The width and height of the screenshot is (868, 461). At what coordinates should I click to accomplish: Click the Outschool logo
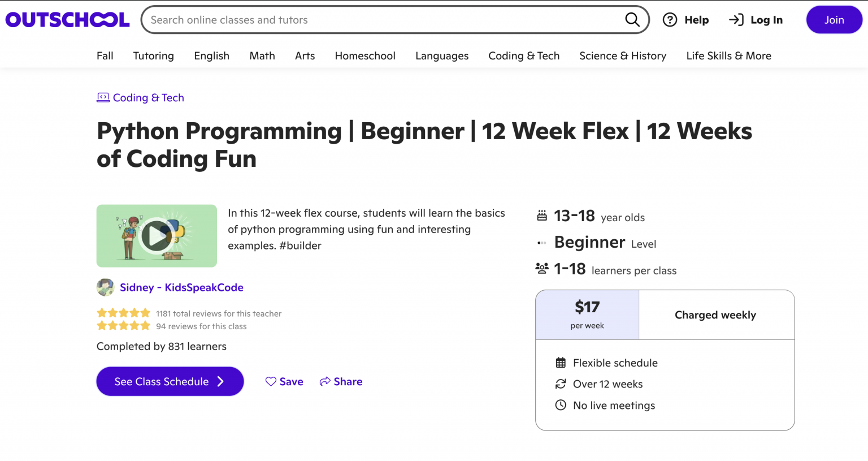pos(68,20)
